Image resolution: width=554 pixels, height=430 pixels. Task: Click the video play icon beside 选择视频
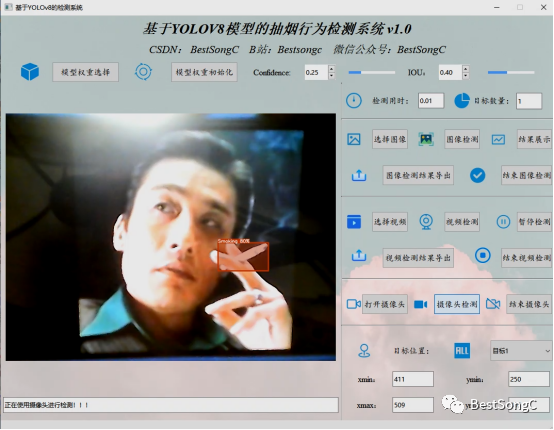(354, 222)
